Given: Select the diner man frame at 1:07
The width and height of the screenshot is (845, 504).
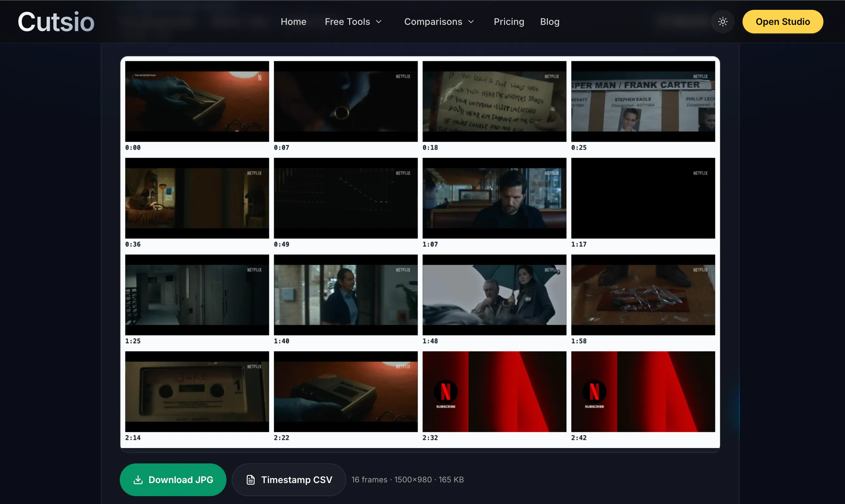Looking at the screenshot, I should (494, 198).
